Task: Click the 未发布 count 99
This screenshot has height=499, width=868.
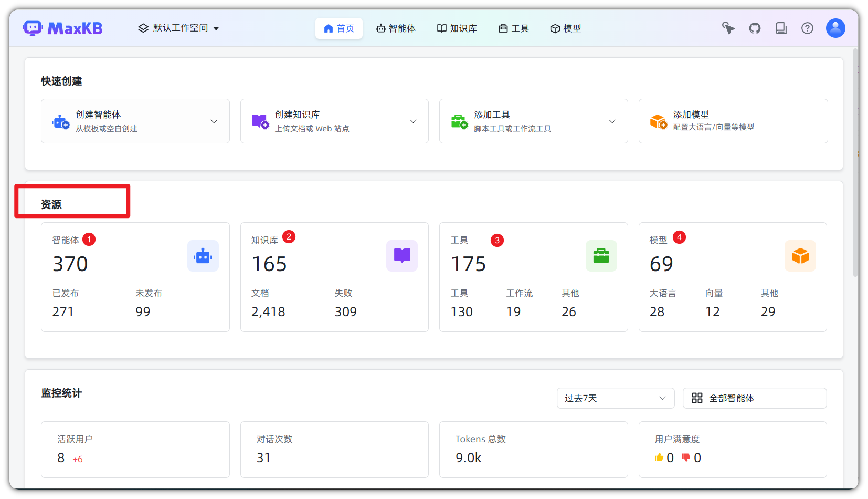Action: [143, 312]
